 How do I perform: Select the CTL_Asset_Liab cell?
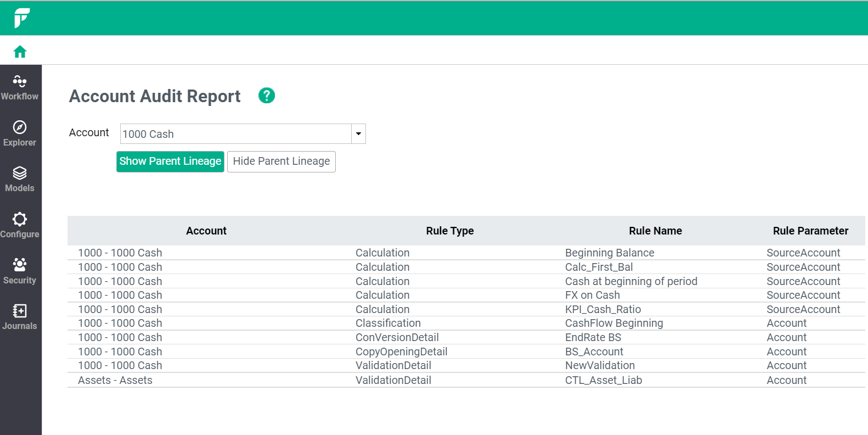[604, 380]
